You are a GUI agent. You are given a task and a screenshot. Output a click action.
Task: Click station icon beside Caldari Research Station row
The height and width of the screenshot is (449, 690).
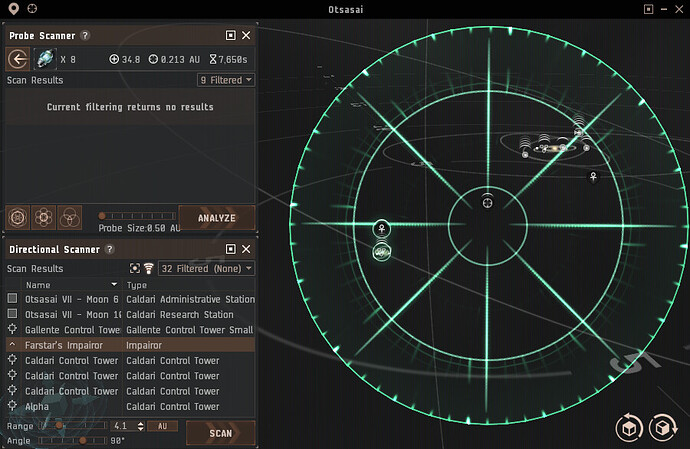coord(12,313)
